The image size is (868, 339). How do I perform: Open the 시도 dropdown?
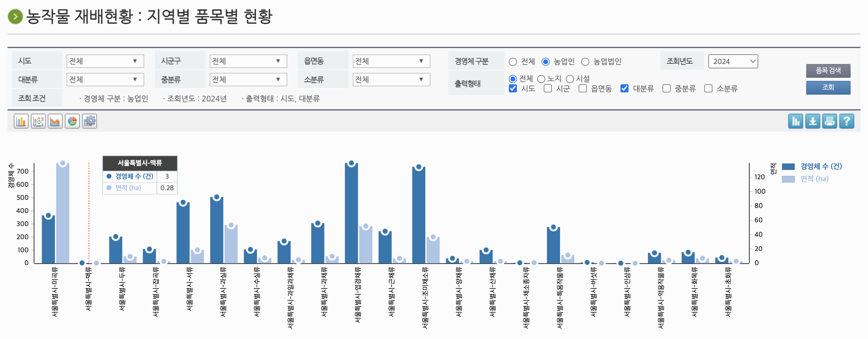105,61
